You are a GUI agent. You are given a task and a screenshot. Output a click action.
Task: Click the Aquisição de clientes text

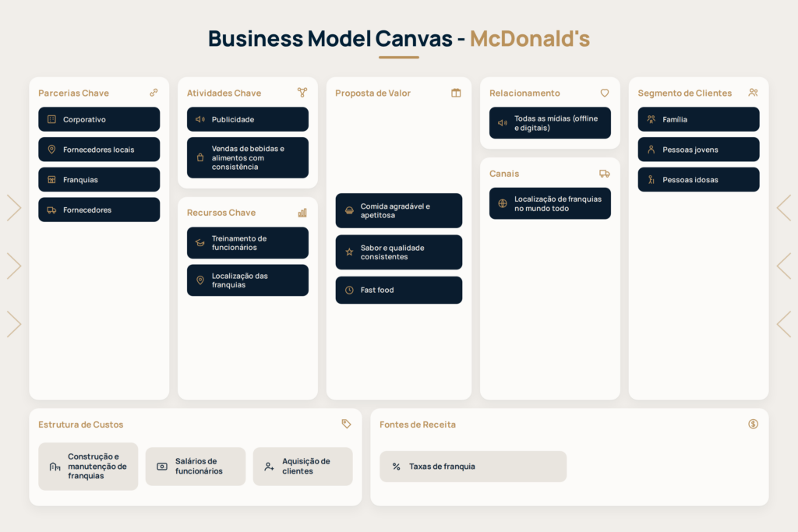tap(306, 467)
